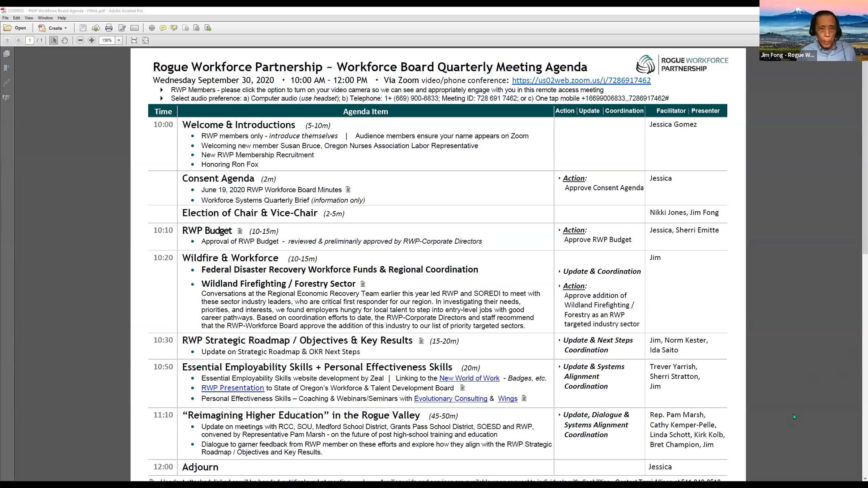Click the cloud upload icon

[x=96, y=28]
